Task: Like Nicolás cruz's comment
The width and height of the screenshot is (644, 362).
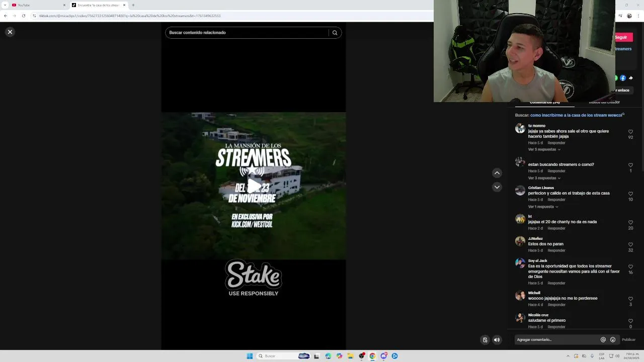Action: (x=630, y=321)
